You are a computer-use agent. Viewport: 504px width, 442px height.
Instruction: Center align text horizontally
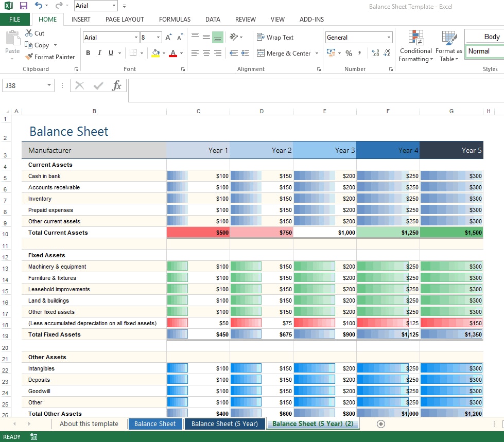click(206, 53)
